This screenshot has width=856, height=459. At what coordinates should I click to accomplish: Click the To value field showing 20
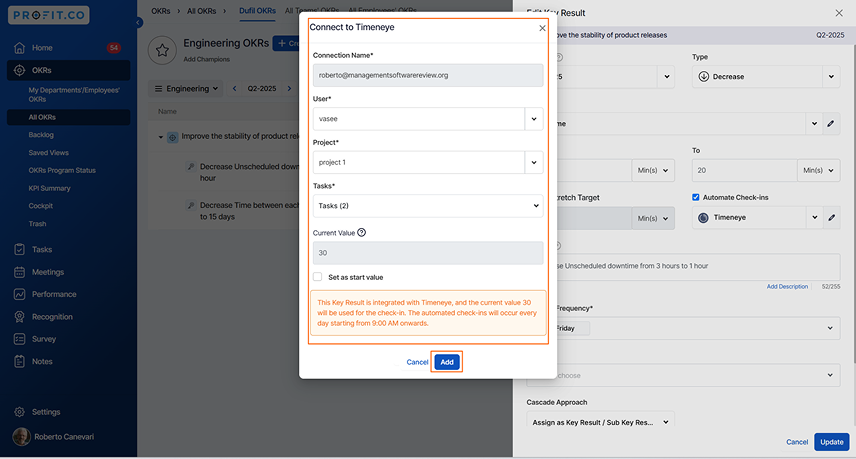click(745, 170)
